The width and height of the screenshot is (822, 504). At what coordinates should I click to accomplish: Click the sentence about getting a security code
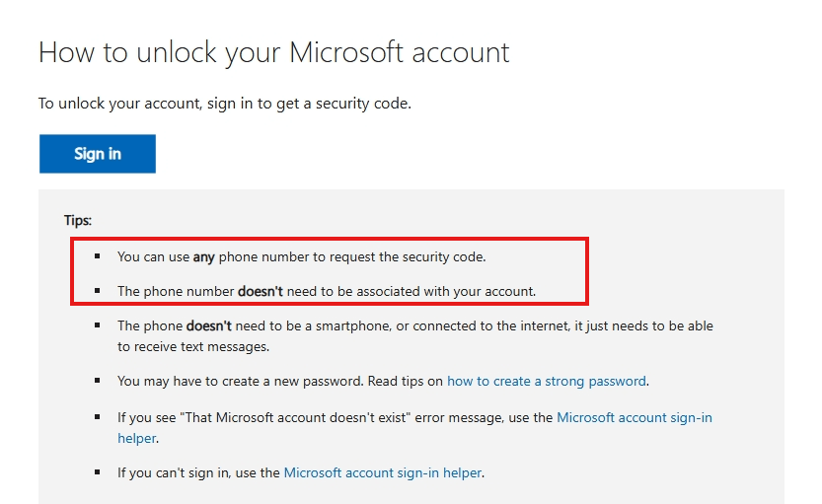(225, 104)
